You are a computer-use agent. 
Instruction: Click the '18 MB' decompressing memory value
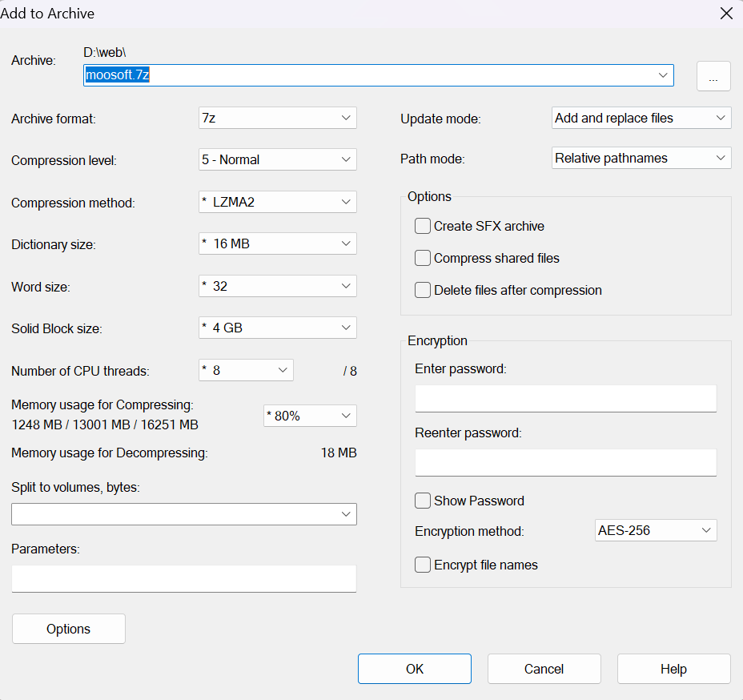pos(339,453)
